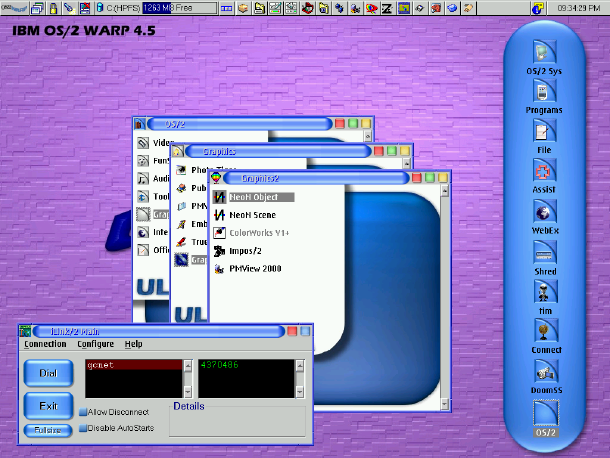Open the OS/2 window system menu icon

tap(139, 124)
